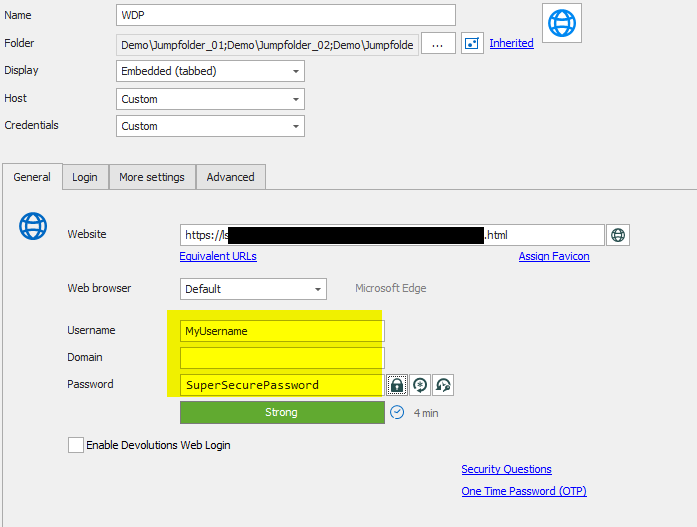Viewport: 697px width, 527px height.
Task: Switch to the Login tab
Action: click(85, 177)
